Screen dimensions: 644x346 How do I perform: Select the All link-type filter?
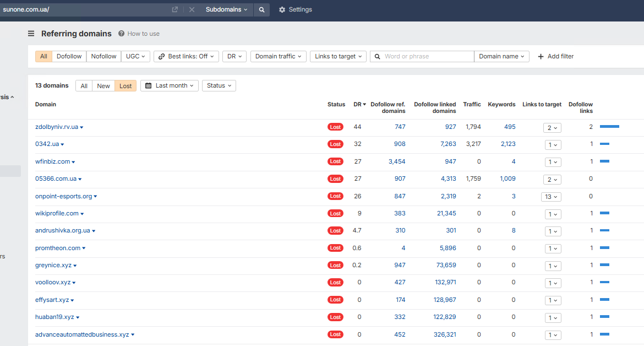pos(43,56)
